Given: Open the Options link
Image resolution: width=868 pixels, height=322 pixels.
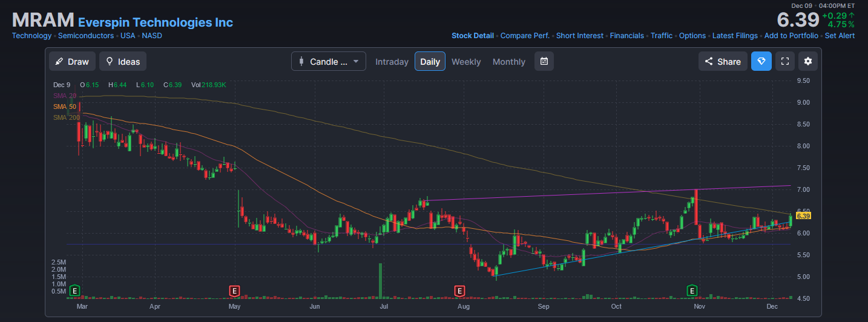Looking at the screenshot, I should tap(692, 36).
